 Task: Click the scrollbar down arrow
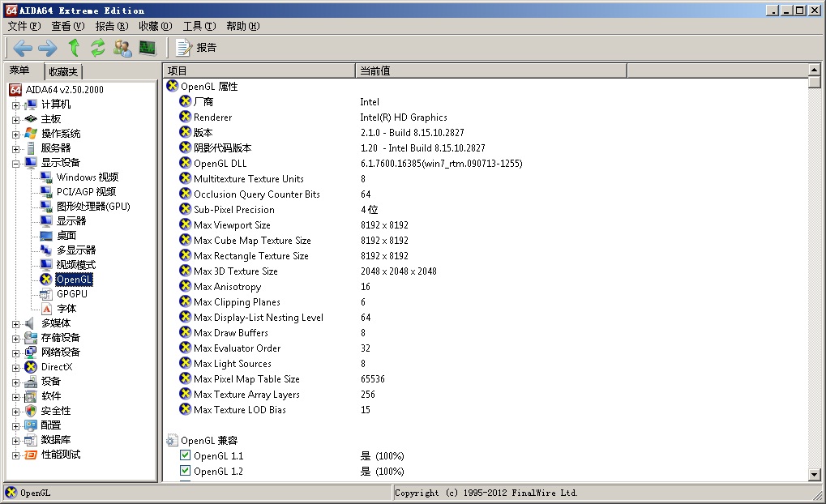[x=815, y=475]
